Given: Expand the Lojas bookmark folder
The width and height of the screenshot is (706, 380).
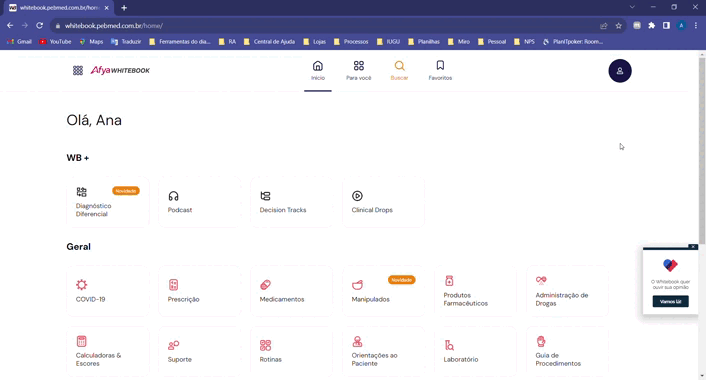Looking at the screenshot, I should coord(315,41).
